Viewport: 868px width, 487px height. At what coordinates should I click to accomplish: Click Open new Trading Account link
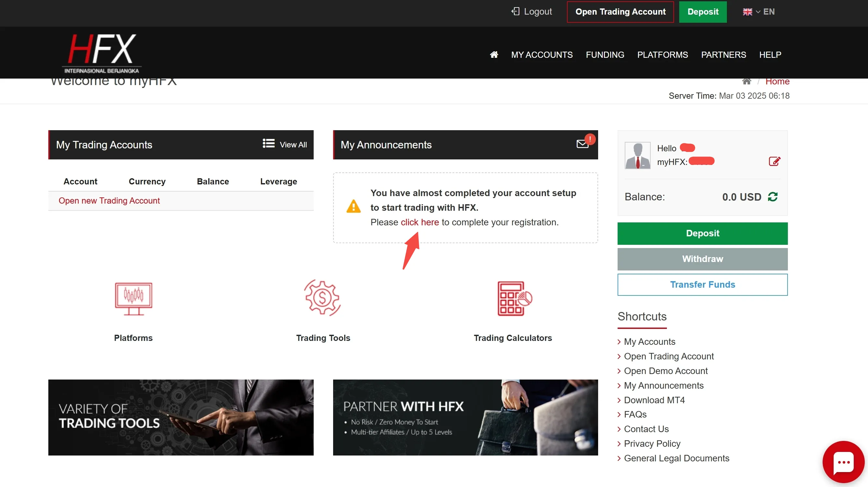pyautogui.click(x=109, y=201)
